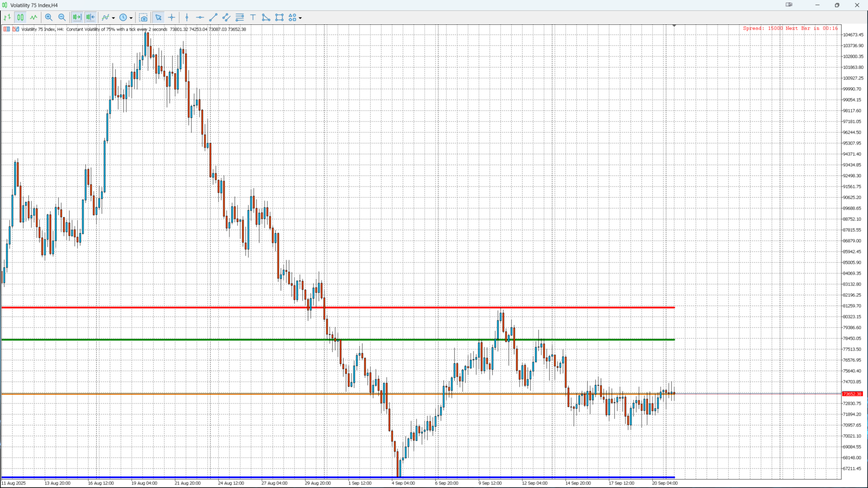Insert a text label
Screen dimensions: 868x488
coord(253,18)
